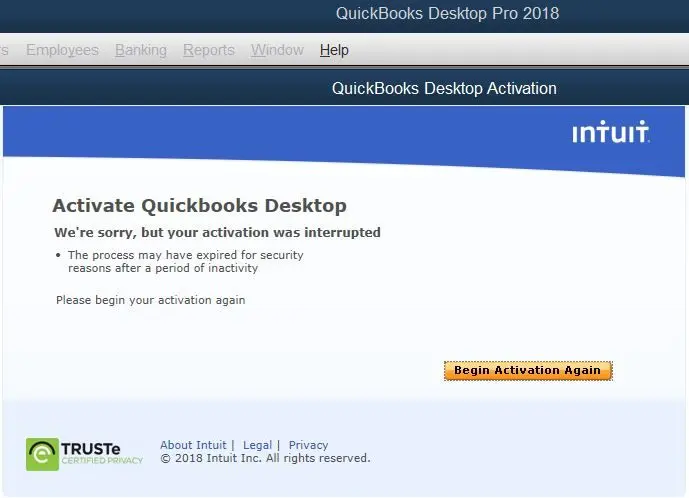
Task: Open the Privacy link
Action: (308, 445)
